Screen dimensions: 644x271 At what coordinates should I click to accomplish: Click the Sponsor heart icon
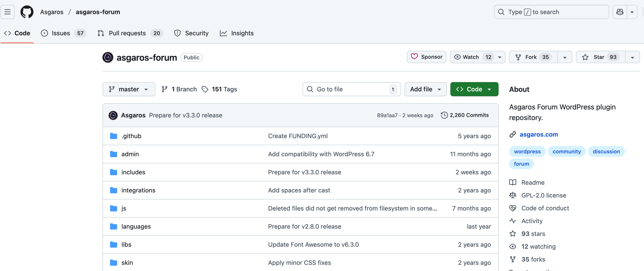click(415, 57)
